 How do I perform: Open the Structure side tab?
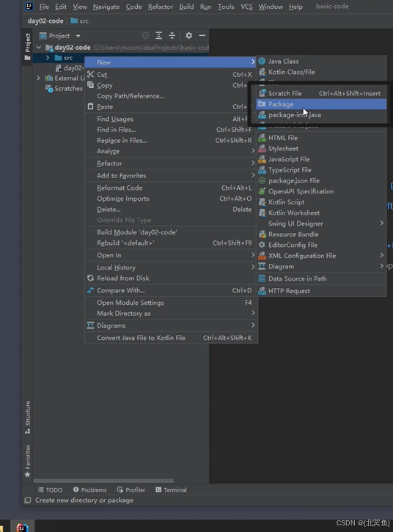coord(27,417)
